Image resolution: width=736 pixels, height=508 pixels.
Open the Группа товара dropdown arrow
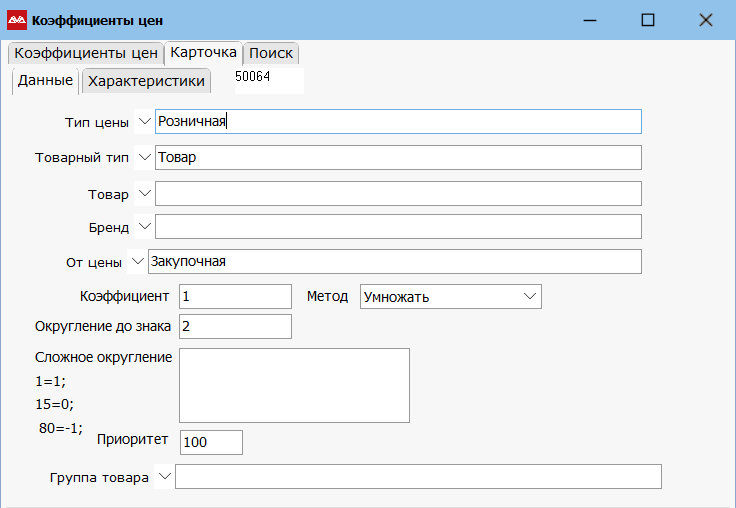[164, 477]
